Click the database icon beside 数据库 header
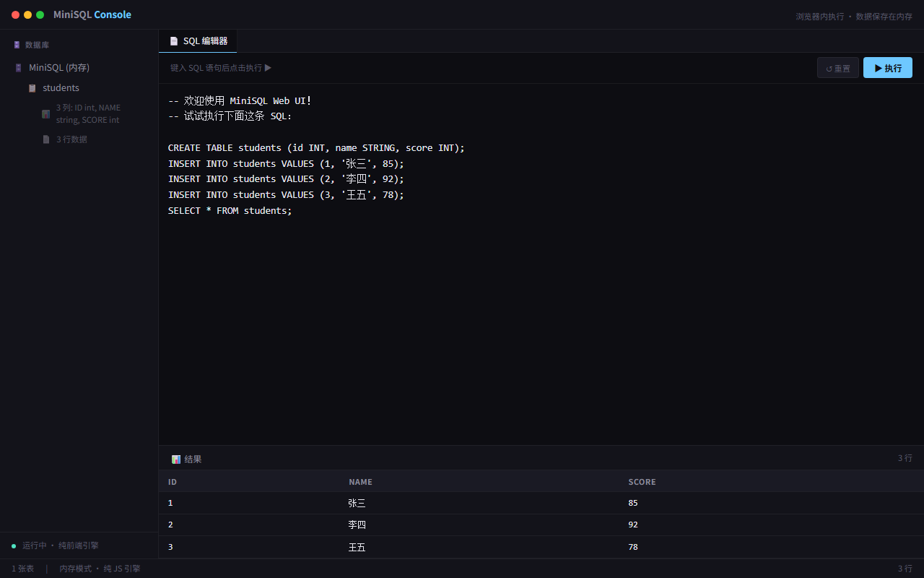924x578 pixels. pyautogui.click(x=17, y=45)
